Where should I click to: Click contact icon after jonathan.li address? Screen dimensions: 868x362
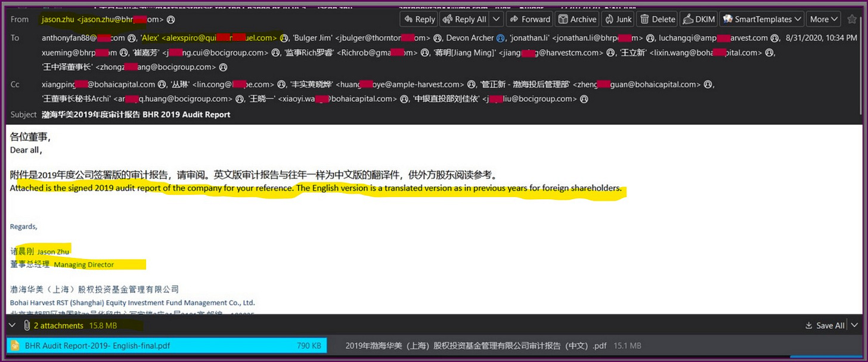[650, 38]
